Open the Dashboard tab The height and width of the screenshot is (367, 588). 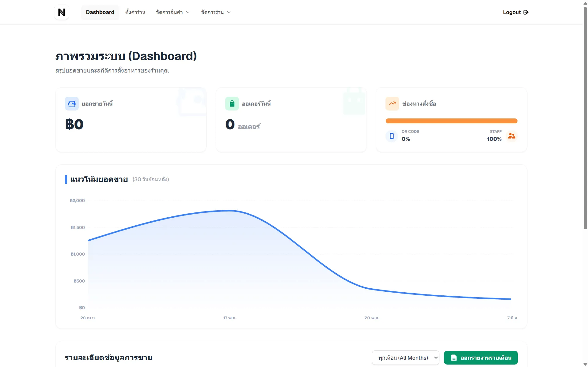point(100,12)
